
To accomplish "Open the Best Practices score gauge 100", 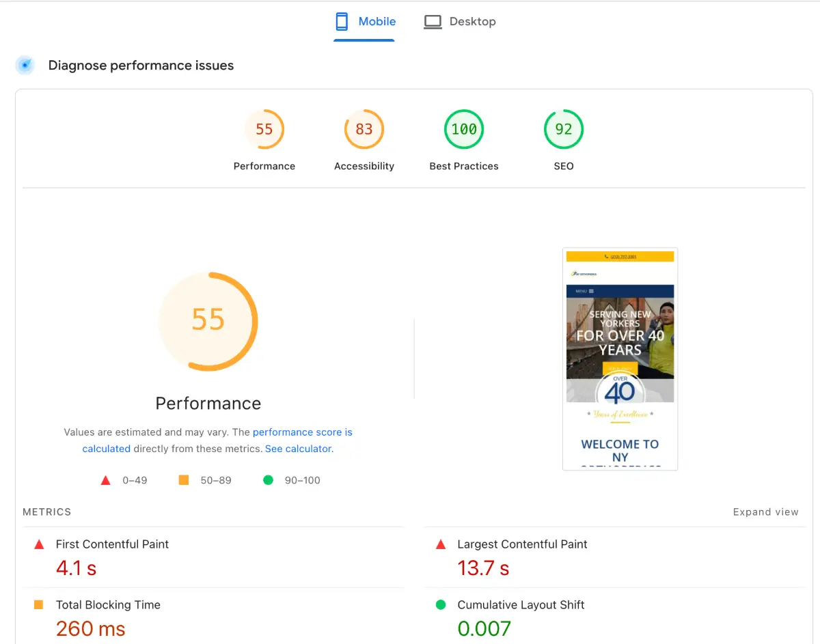I will [x=464, y=129].
